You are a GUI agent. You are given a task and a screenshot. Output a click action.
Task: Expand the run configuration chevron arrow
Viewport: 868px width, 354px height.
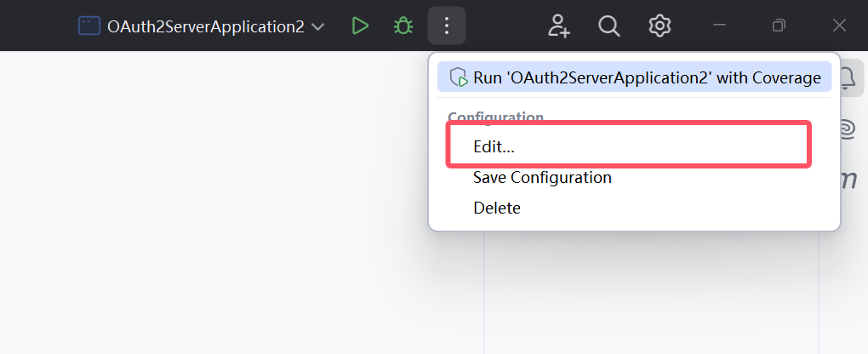(x=318, y=26)
